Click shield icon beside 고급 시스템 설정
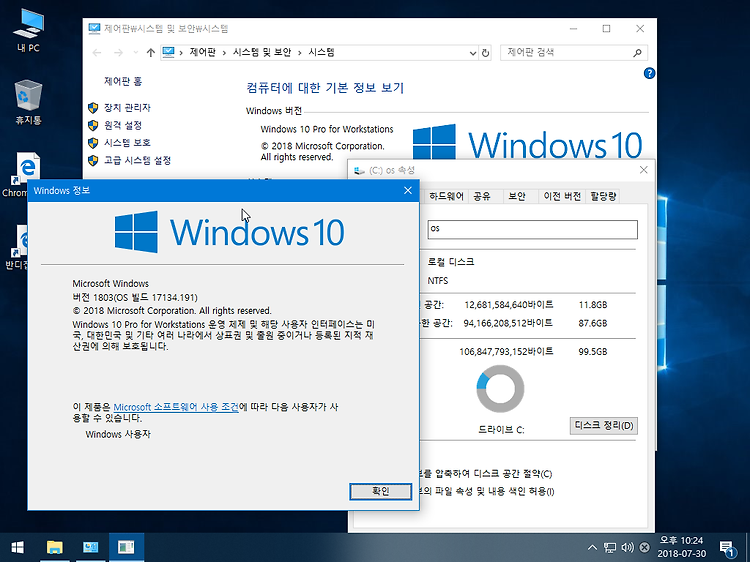 93,160
